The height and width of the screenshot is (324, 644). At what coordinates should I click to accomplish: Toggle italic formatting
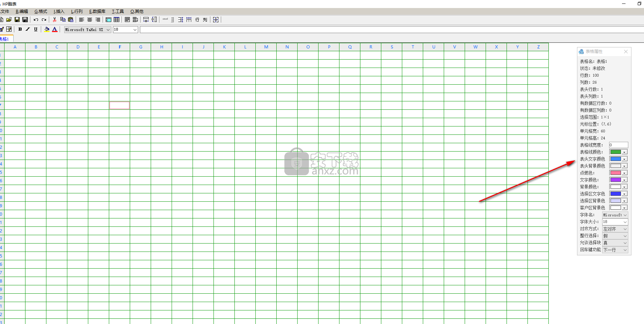[28, 29]
